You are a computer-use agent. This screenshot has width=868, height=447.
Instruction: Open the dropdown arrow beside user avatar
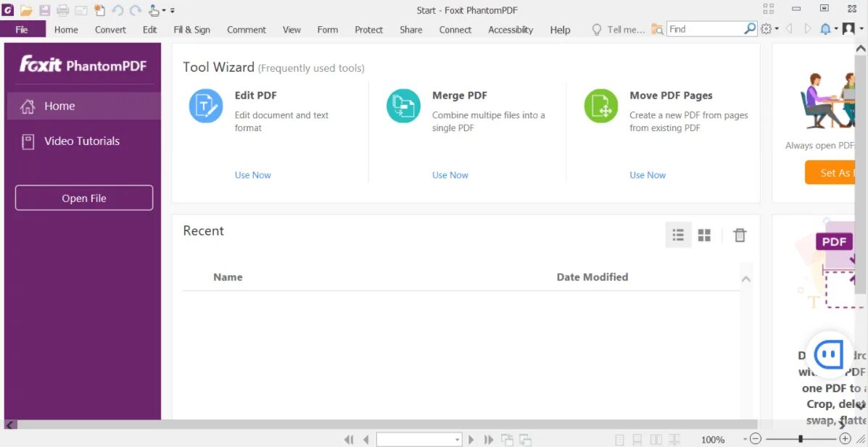click(x=861, y=29)
